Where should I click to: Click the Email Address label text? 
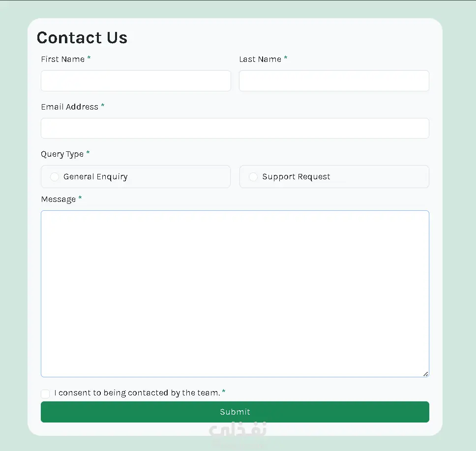(70, 107)
